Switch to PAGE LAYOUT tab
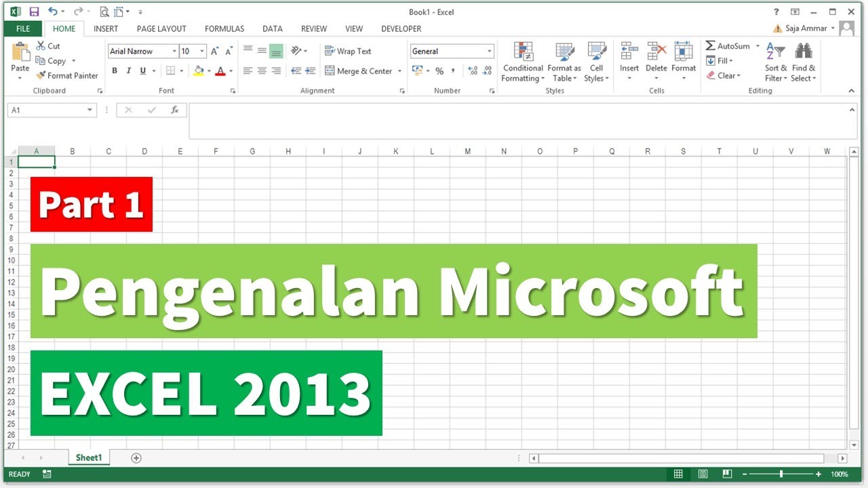868x488 pixels. pyautogui.click(x=161, y=28)
